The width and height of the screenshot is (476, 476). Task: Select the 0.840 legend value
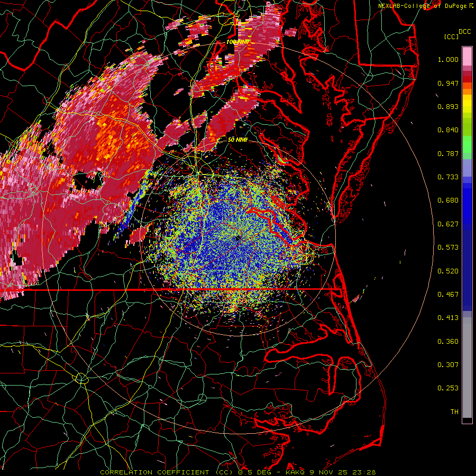tap(448, 130)
